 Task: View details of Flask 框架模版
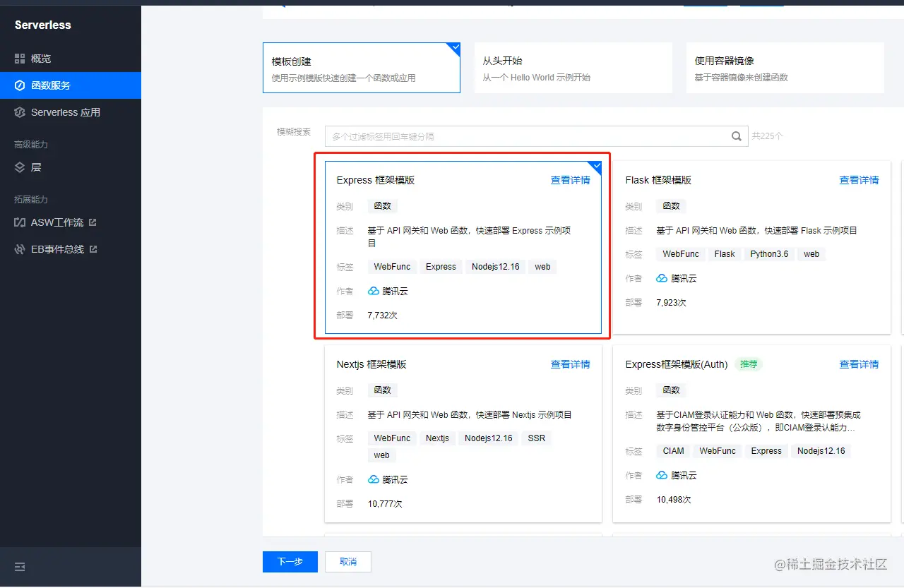click(859, 180)
